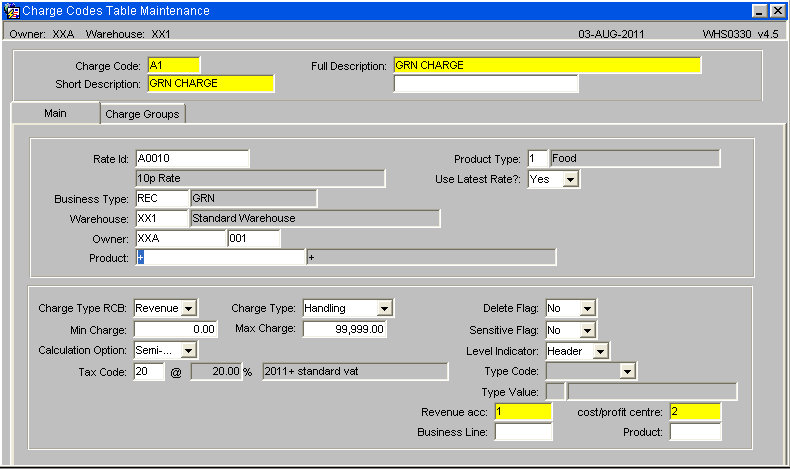Open the Charge Groups tab

pos(143,114)
